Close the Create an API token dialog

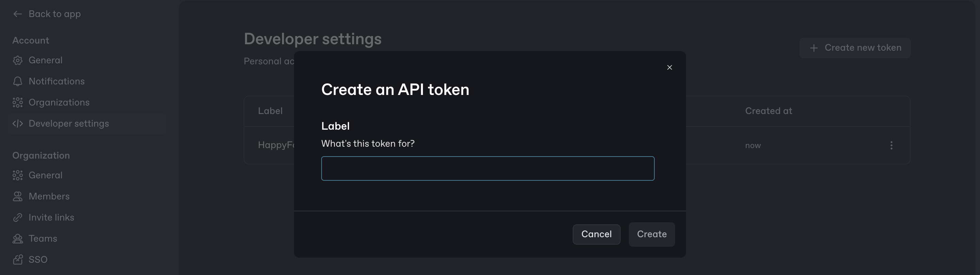click(x=670, y=67)
